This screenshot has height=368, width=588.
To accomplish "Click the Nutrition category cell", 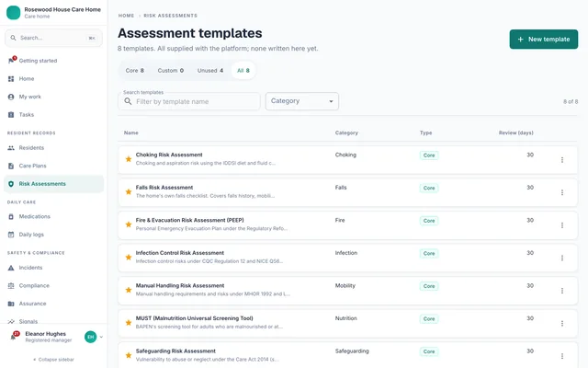I will pyautogui.click(x=345, y=318).
